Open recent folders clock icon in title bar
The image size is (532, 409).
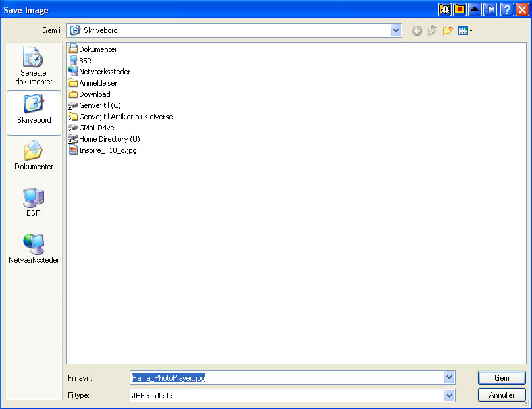click(x=444, y=9)
